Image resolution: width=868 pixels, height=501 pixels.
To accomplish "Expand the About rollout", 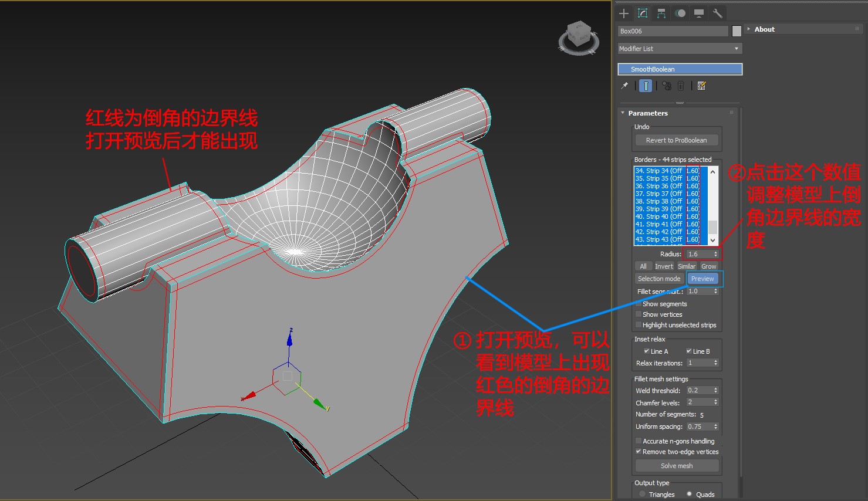I will [x=764, y=29].
